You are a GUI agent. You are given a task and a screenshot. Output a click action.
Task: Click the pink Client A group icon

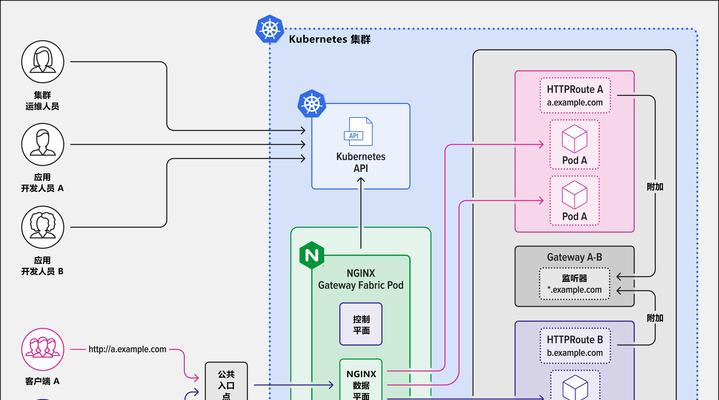tap(43, 349)
